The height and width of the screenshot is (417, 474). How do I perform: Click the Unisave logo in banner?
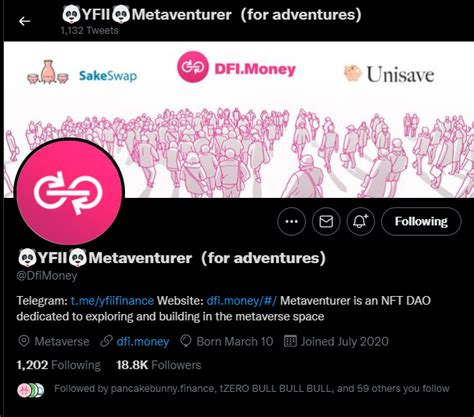click(389, 74)
